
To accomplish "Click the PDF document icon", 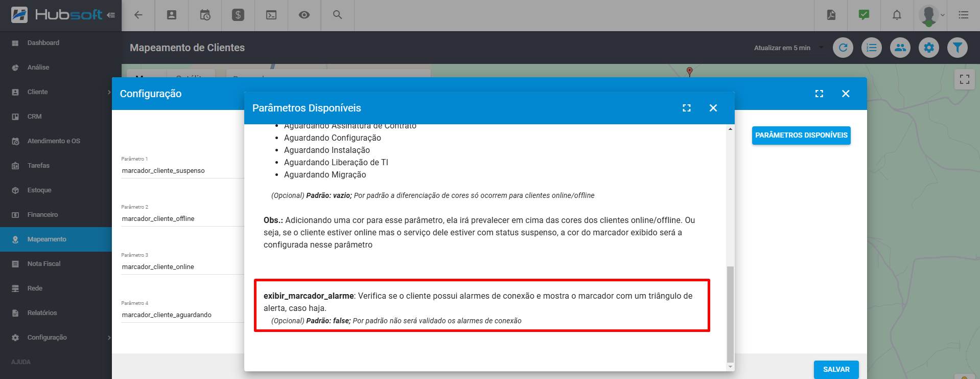I will (831, 15).
